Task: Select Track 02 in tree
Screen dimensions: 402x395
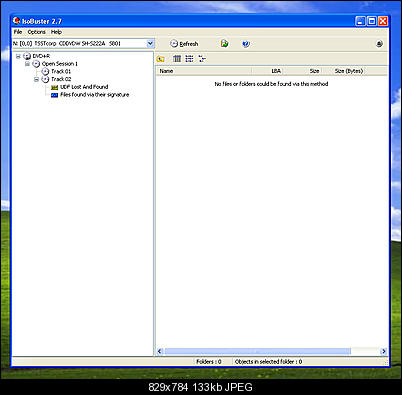Action: pyautogui.click(x=61, y=79)
